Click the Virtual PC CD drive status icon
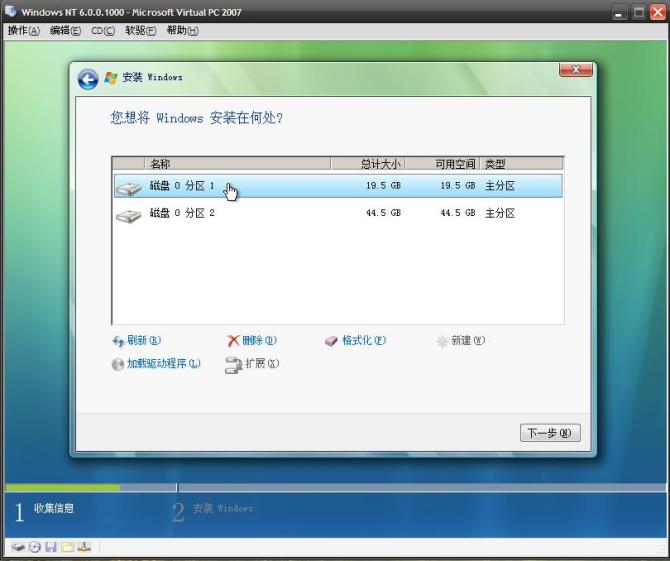Screen dimensions: 670x561 (x=35, y=546)
